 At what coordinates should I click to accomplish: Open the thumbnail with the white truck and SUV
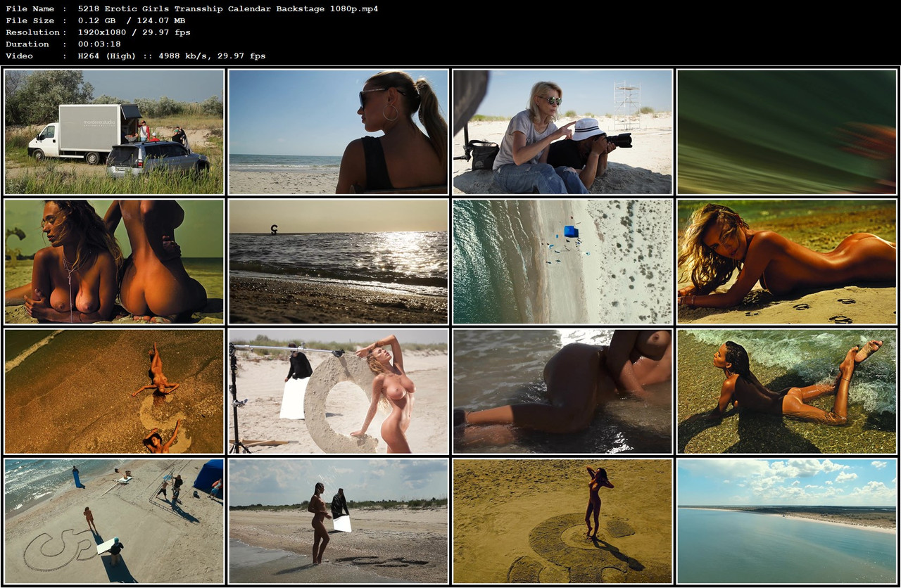pyautogui.click(x=114, y=132)
